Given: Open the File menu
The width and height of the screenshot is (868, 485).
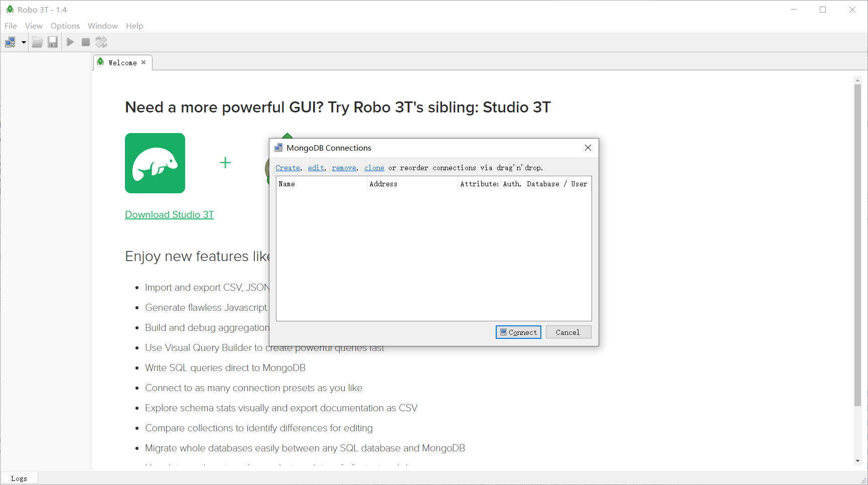Looking at the screenshot, I should coord(11,26).
